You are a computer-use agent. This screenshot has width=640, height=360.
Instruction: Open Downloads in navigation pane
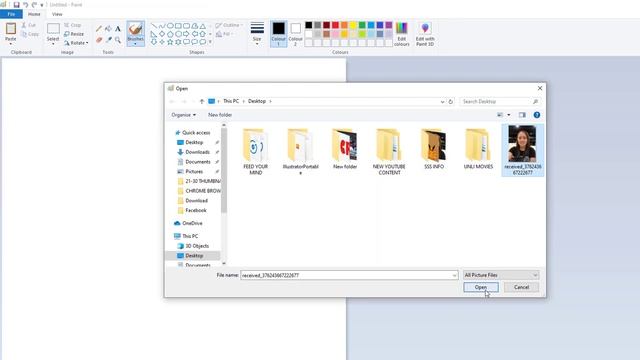(198, 152)
